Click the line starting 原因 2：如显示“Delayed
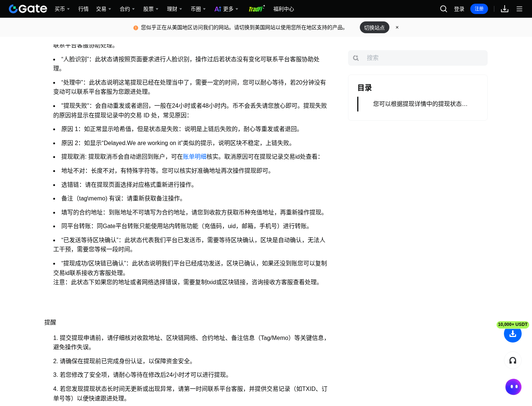The width and height of the screenshot is (532, 406). (x=178, y=143)
